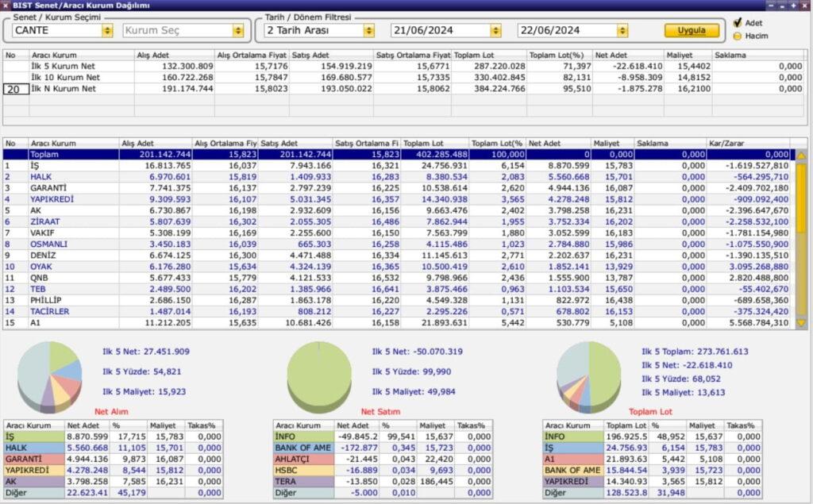Image resolution: width=813 pixels, height=504 pixels.
Task: Click yellow HSBC swatch in Net Satım legend
Action: pos(304,471)
